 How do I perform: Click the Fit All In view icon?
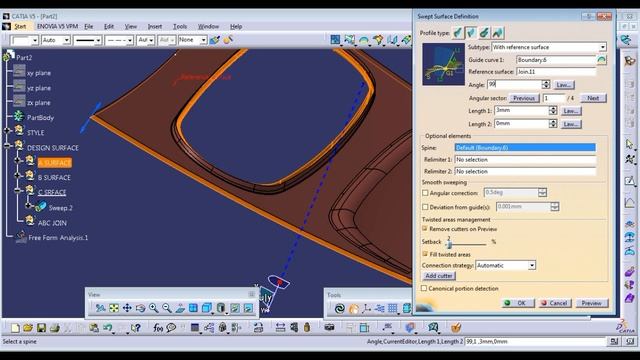(x=114, y=308)
